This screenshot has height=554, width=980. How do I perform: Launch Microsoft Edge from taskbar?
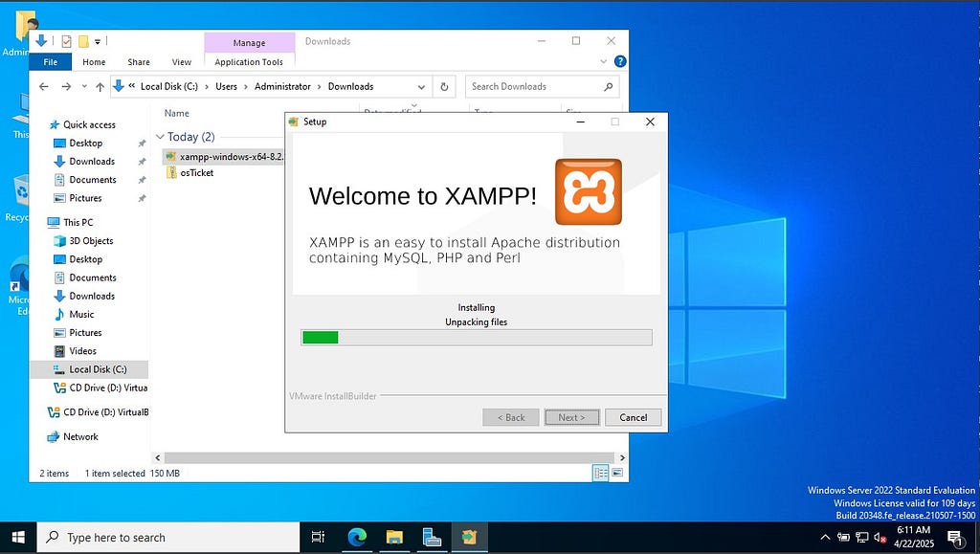click(357, 537)
